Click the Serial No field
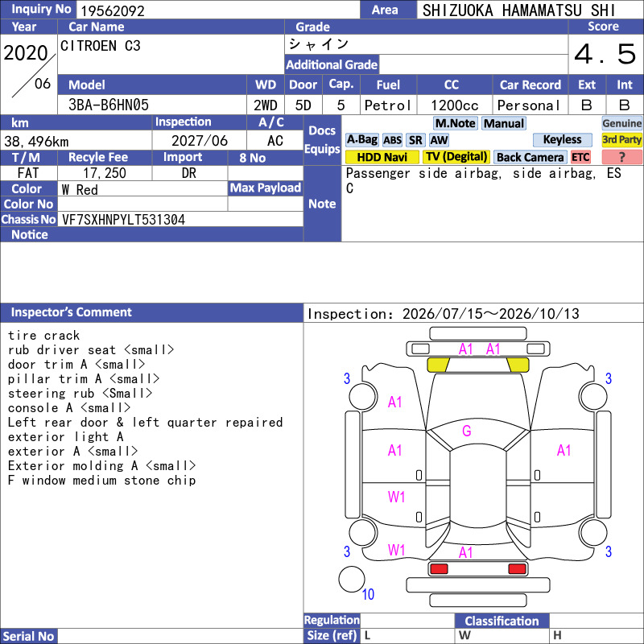The image size is (644, 644). (180, 636)
